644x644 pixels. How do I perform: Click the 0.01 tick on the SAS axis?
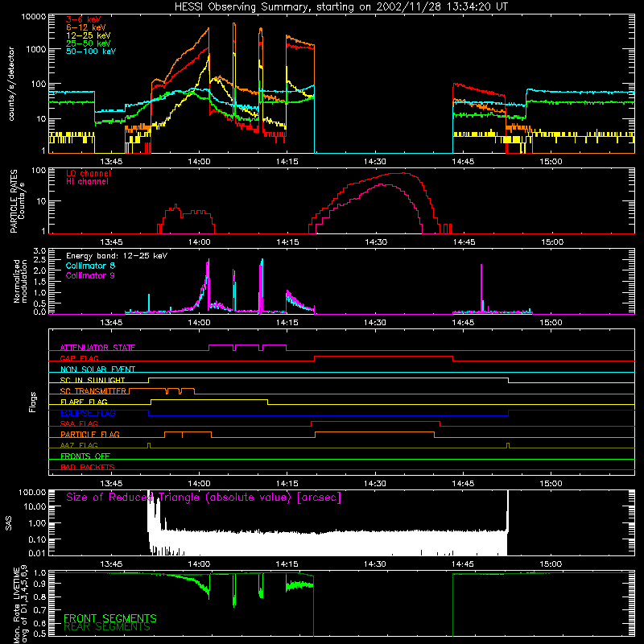tap(37, 553)
